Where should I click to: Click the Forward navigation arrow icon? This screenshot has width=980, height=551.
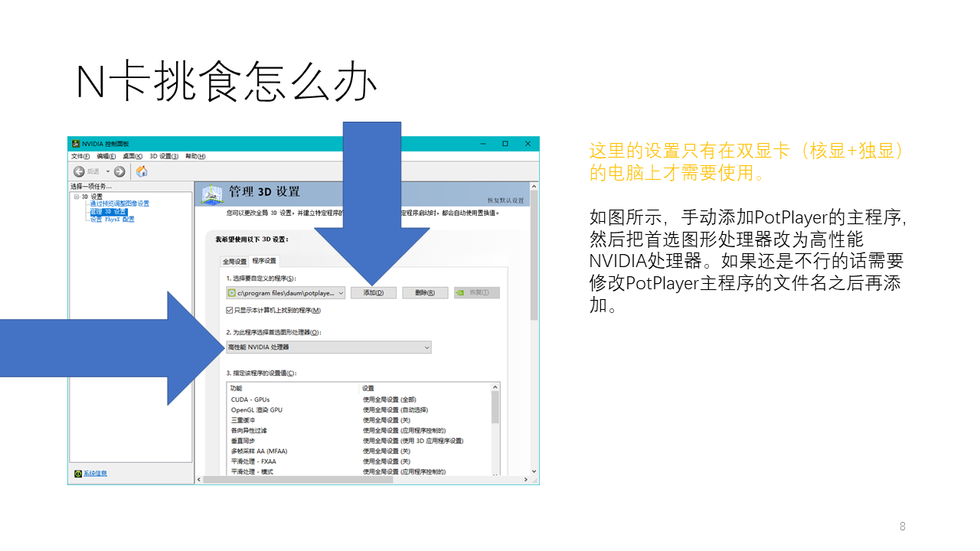click(119, 171)
